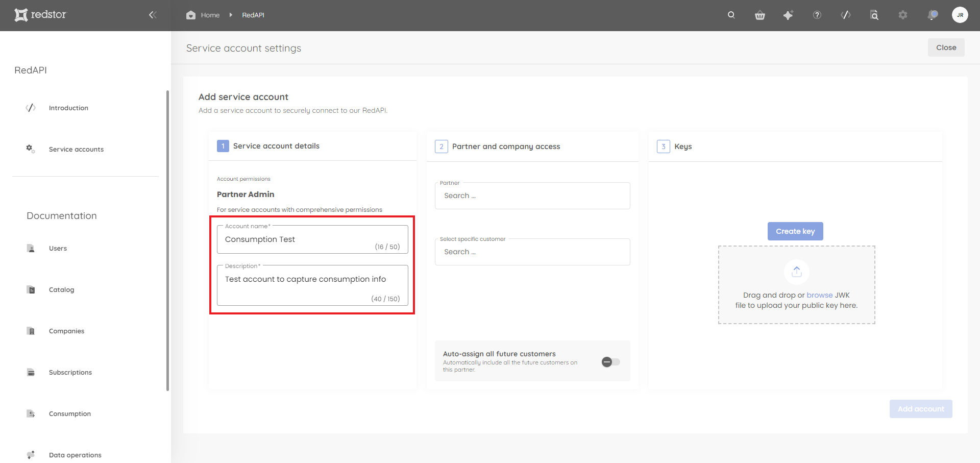The height and width of the screenshot is (463, 980).
Task: Click the browse link for JWK file
Action: pyautogui.click(x=820, y=295)
